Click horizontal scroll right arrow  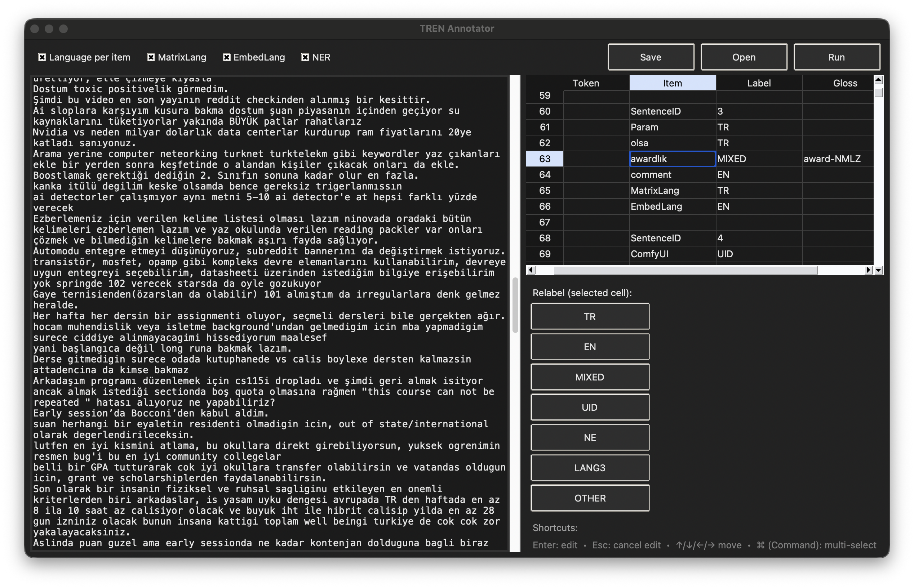point(868,270)
